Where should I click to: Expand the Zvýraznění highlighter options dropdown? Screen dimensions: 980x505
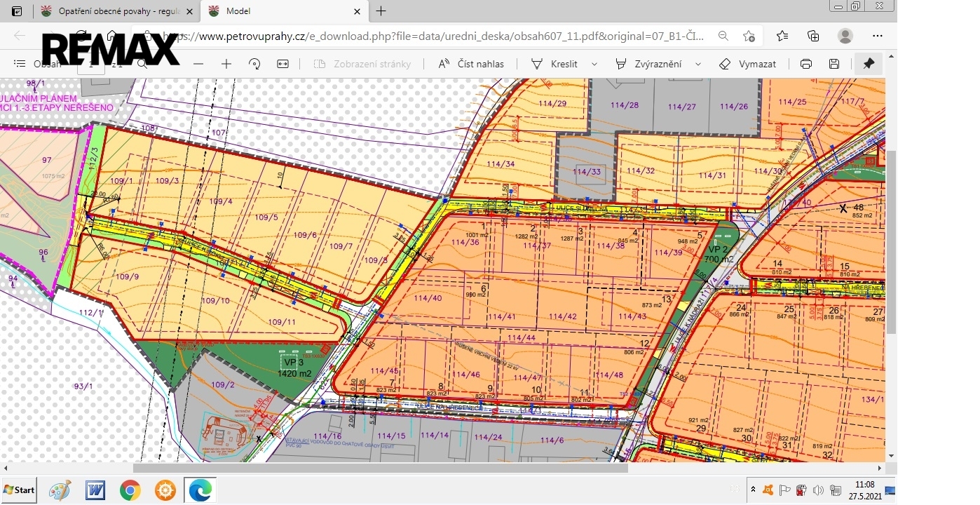(x=698, y=64)
